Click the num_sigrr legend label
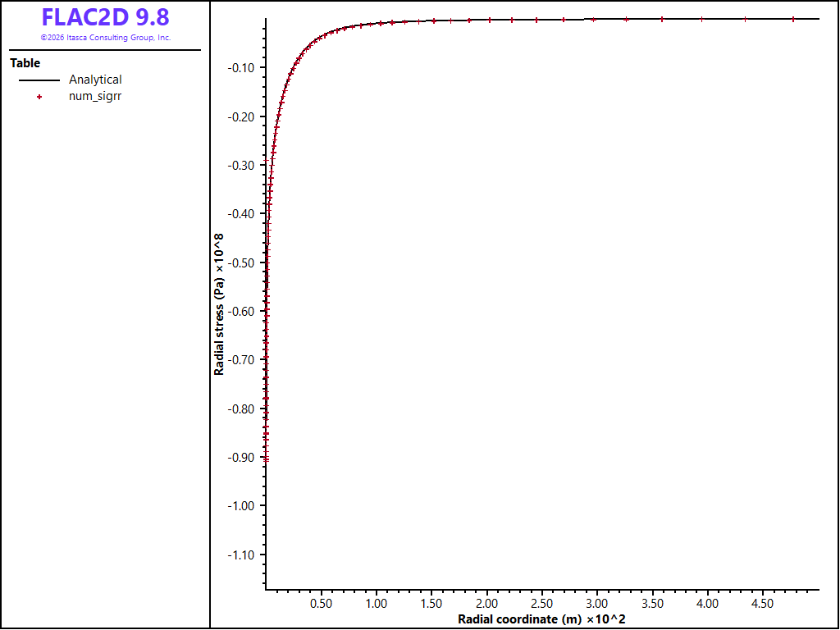This screenshot has height=630, width=840. [95, 97]
